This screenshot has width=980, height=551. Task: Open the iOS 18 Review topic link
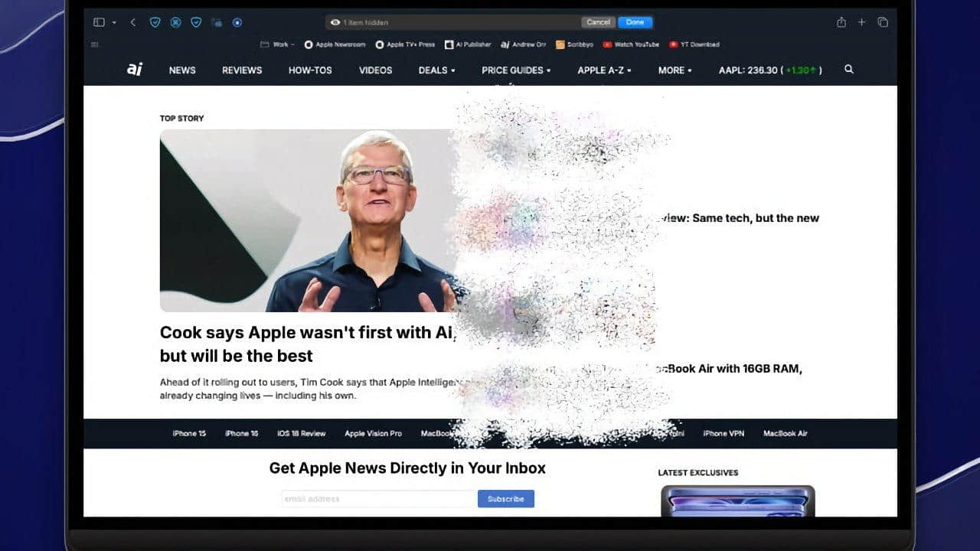pyautogui.click(x=301, y=433)
